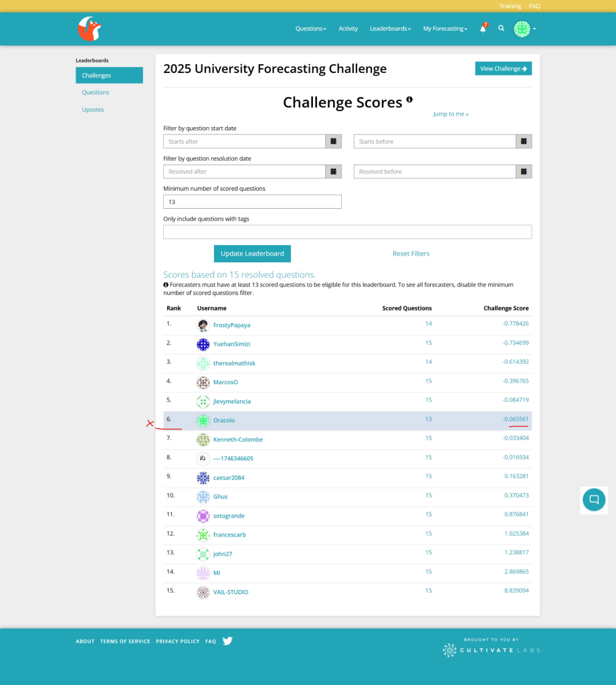Select Upvotes in the Leaderboards sidebar
The width and height of the screenshot is (616, 685).
[x=93, y=110]
